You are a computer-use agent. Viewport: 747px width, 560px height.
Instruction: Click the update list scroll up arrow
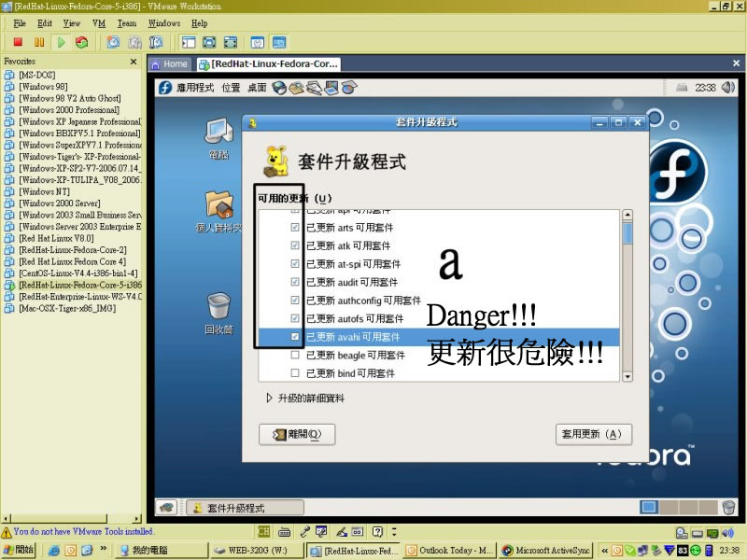pos(627,215)
